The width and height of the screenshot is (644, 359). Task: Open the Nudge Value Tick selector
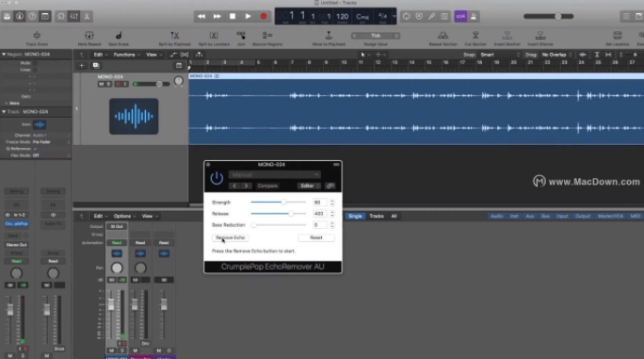click(x=376, y=36)
